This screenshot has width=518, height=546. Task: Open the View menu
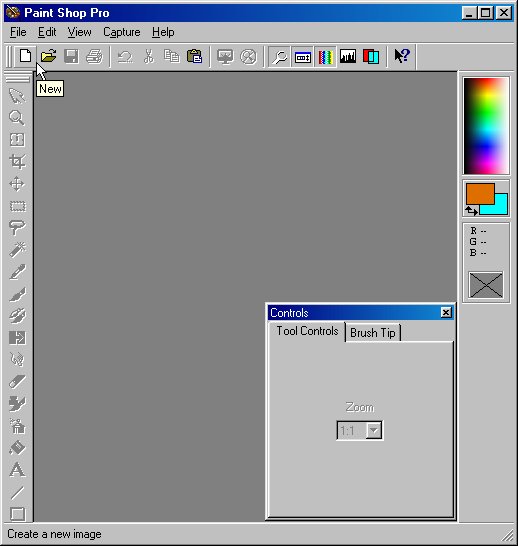(79, 32)
